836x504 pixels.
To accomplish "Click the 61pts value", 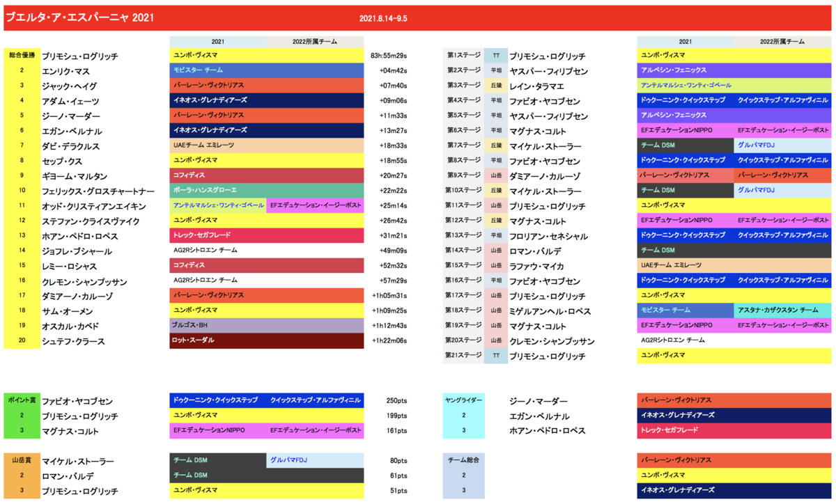I will (x=400, y=476).
